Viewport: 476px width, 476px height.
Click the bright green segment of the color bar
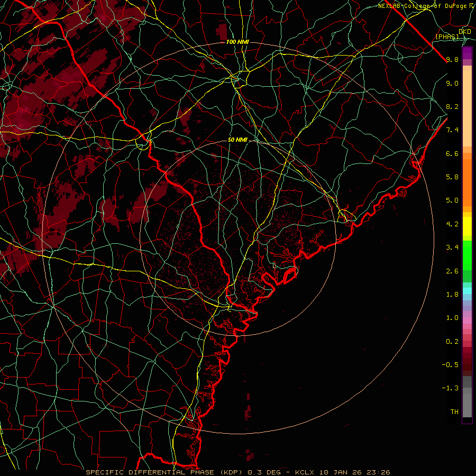point(467,255)
